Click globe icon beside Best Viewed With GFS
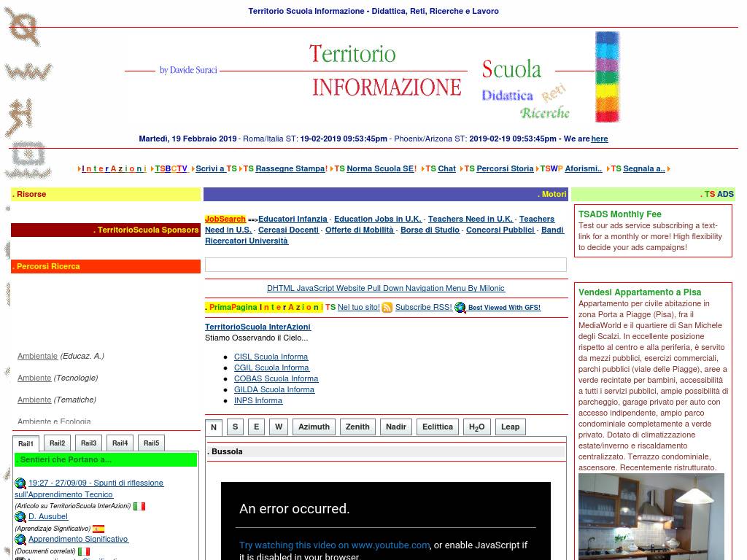 click(460, 308)
